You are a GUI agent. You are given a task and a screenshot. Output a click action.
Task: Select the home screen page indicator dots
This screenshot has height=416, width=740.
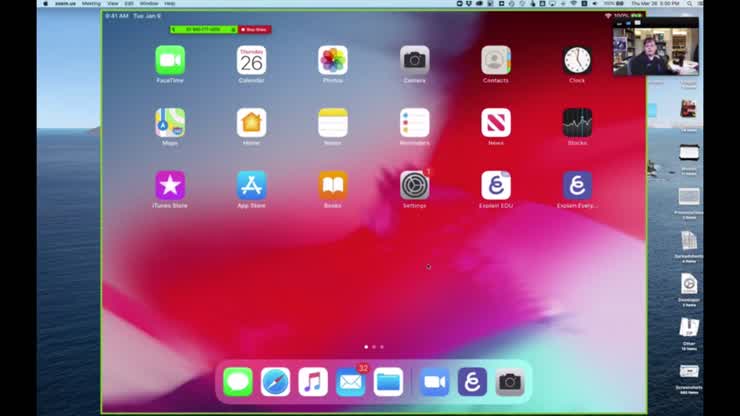(x=374, y=347)
